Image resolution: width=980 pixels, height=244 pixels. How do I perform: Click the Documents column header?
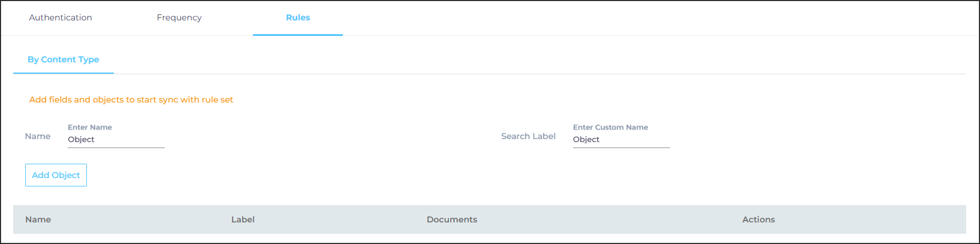[x=452, y=219]
